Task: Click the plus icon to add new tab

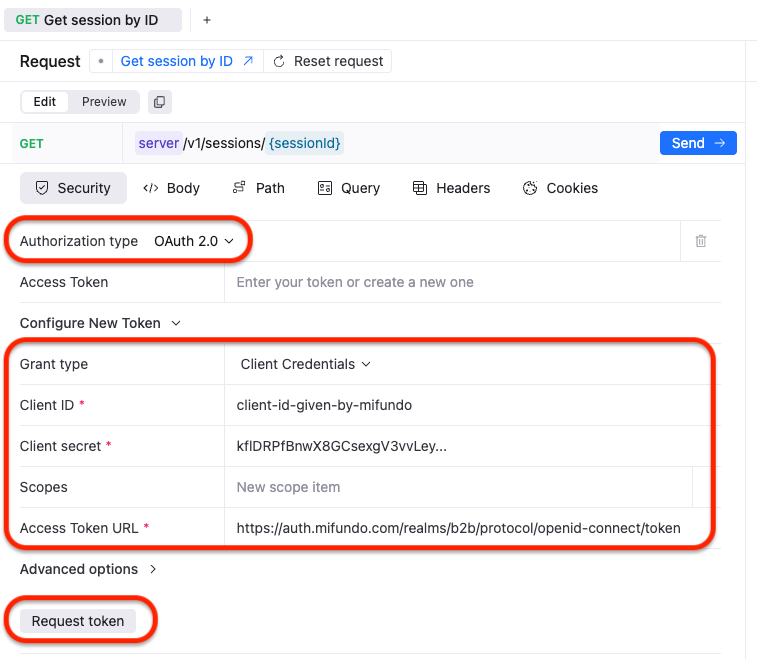Action: 207,20
